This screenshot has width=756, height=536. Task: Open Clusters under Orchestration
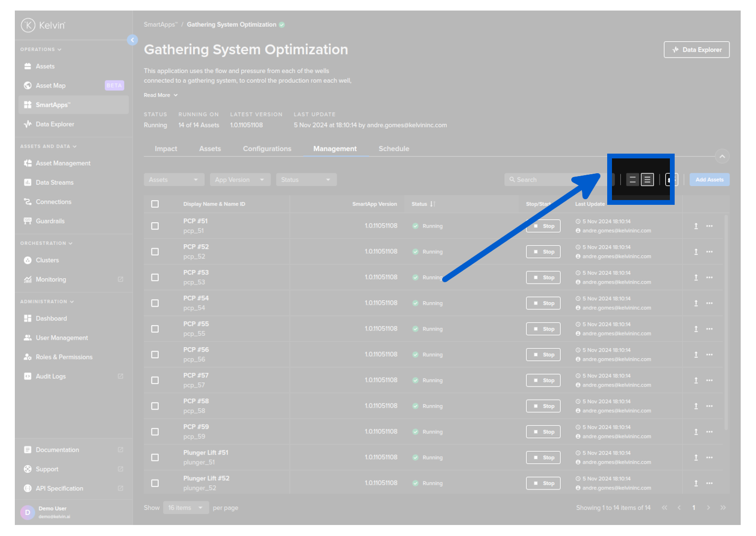click(x=47, y=260)
